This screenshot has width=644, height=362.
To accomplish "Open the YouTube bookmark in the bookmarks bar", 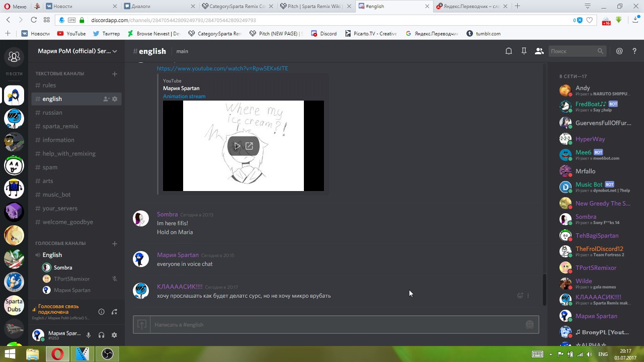I will coord(71,34).
